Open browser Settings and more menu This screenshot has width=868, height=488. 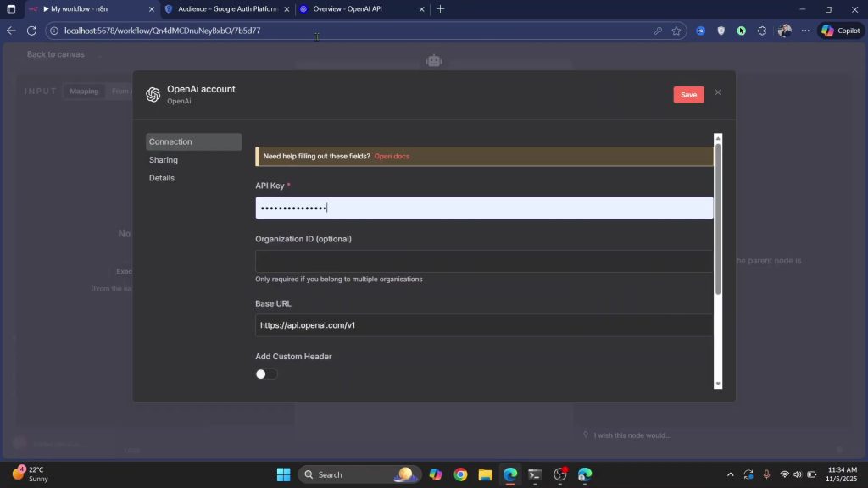[805, 30]
